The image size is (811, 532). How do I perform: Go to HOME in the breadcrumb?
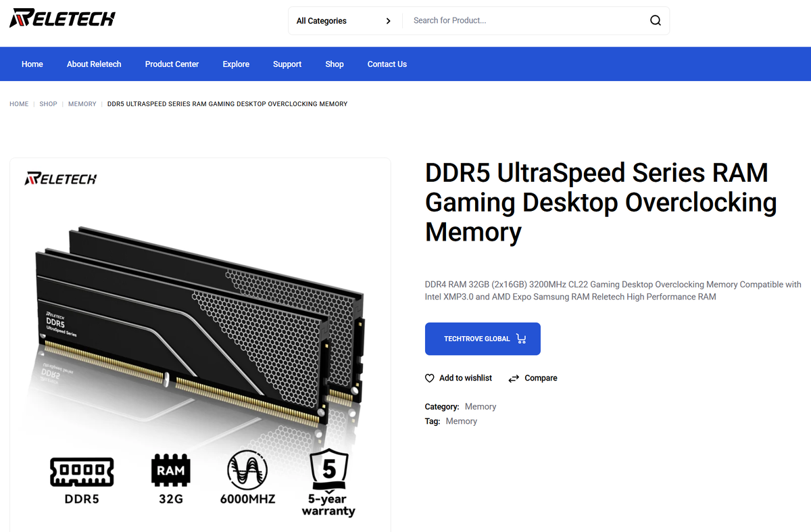point(19,104)
